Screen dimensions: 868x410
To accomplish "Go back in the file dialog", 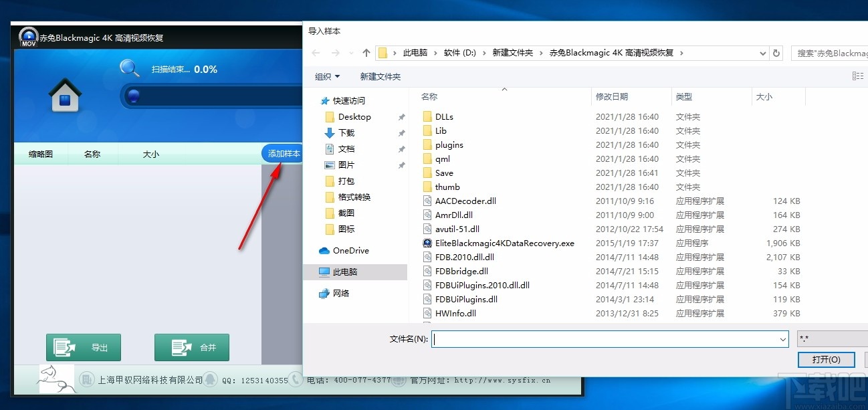I will point(316,53).
